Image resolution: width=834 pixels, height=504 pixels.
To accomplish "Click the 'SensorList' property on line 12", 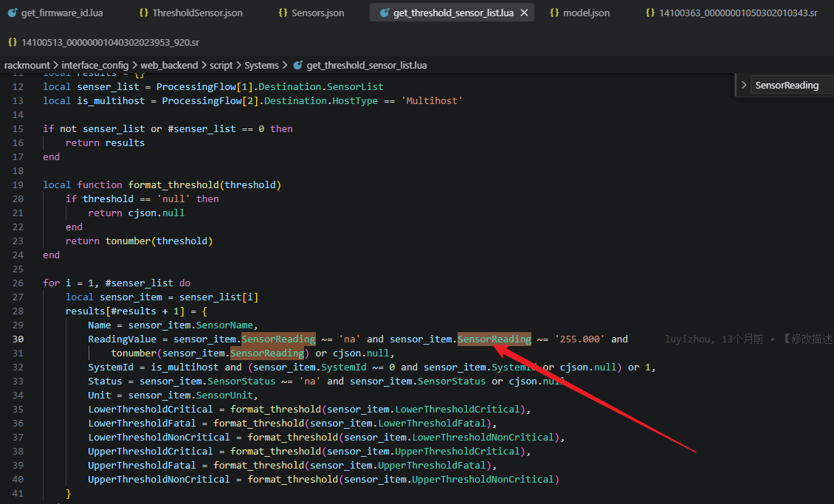I will [355, 86].
